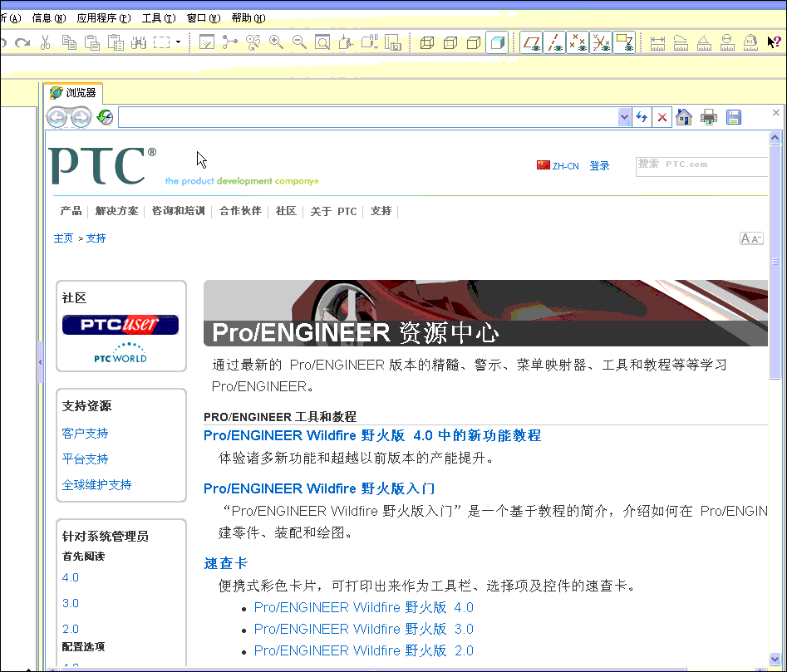This screenshot has width=787, height=672.
Task: Click the orient mode icon
Action: pos(253,42)
